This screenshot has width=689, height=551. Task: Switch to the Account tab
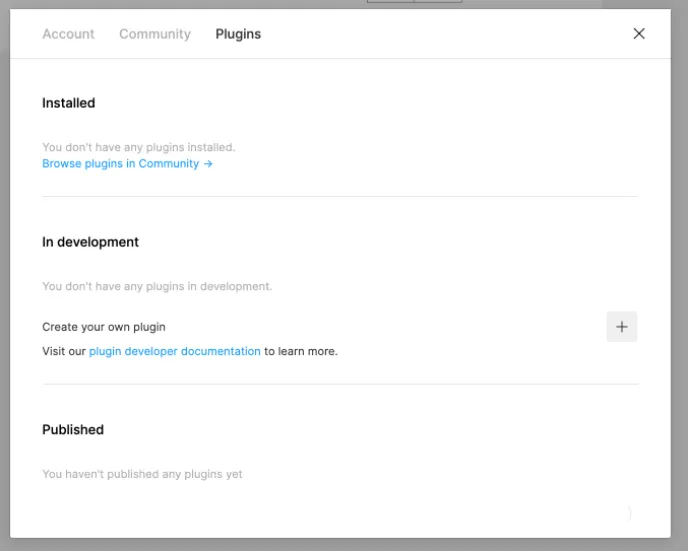point(68,34)
